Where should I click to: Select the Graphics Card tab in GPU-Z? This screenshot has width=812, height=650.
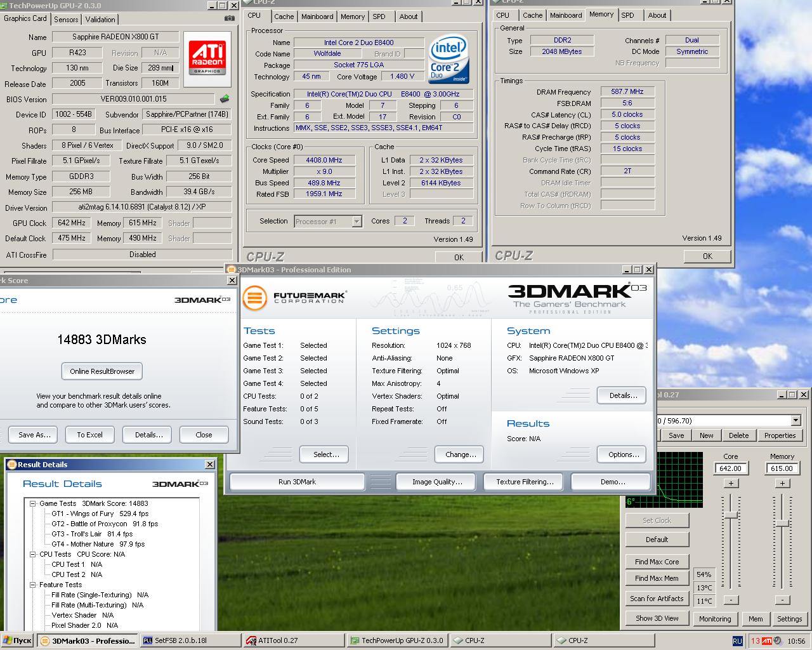[x=25, y=18]
